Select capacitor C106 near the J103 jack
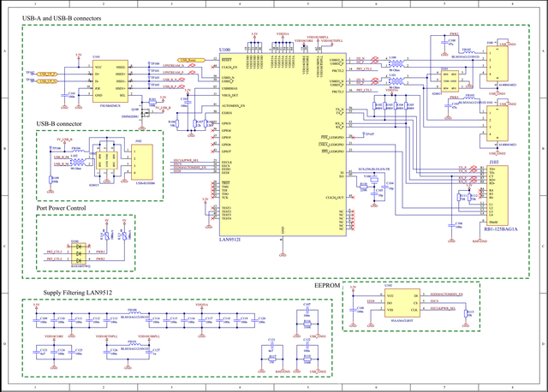The height and width of the screenshot is (392, 548). pyautogui.click(x=451, y=225)
